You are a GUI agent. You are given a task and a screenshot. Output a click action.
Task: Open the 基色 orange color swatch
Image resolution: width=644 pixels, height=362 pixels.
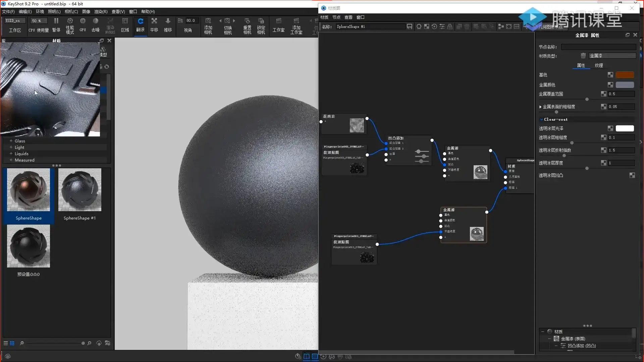click(x=625, y=75)
